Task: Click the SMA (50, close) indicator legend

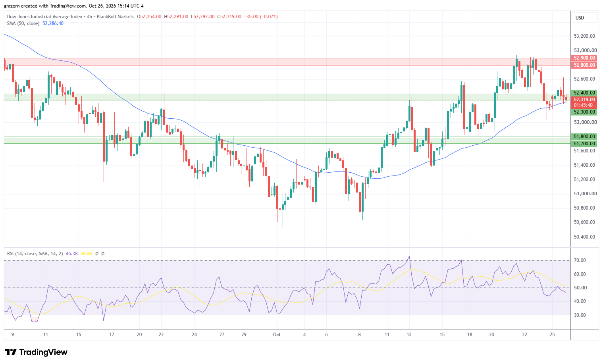Action: (x=23, y=23)
